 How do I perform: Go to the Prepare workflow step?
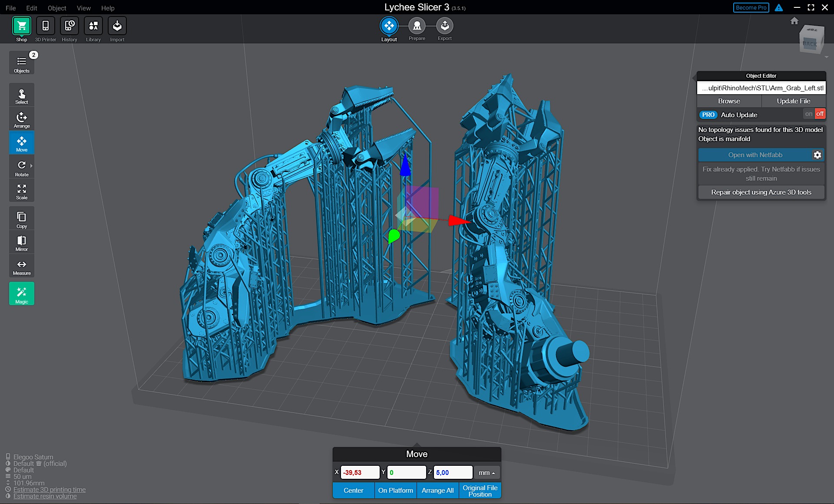click(417, 26)
